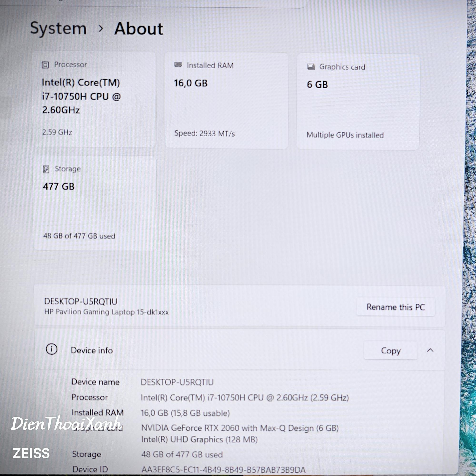Click the 'Processor' card title
Screen dimensions: 476x476
[x=70, y=65]
